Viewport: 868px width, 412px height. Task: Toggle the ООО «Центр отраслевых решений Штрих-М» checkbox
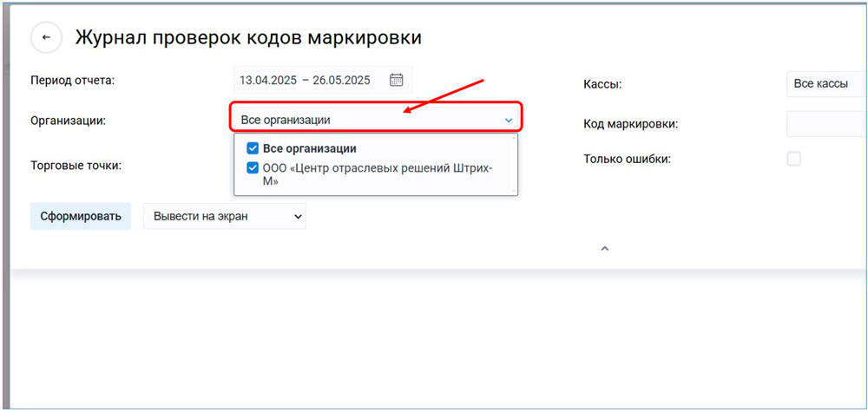[253, 168]
